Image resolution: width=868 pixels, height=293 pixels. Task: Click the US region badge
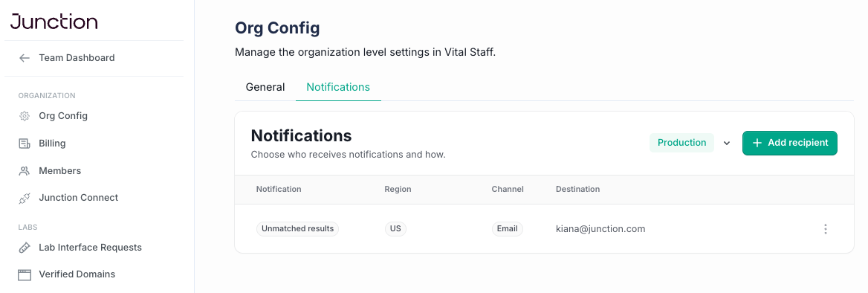(395, 229)
